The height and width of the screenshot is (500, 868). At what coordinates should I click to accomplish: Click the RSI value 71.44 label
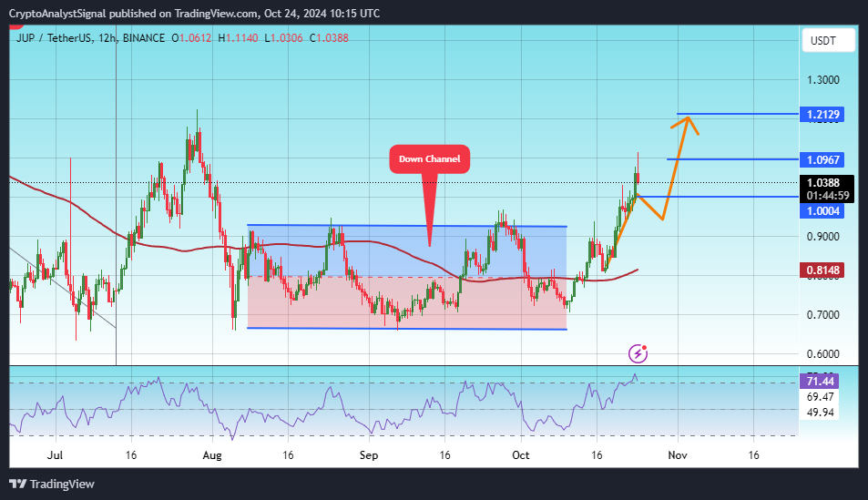pyautogui.click(x=820, y=381)
